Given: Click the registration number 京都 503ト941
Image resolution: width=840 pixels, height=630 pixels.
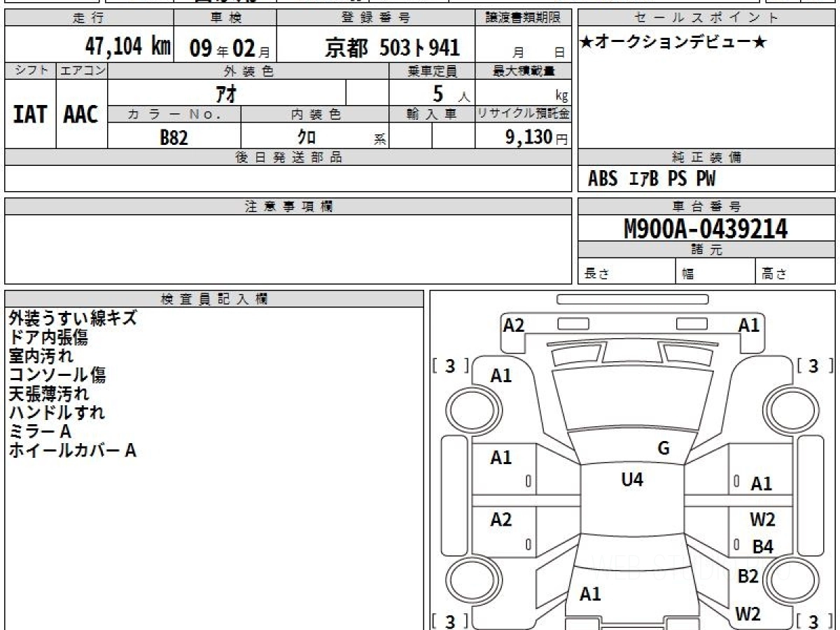Looking at the screenshot, I should point(393,48).
